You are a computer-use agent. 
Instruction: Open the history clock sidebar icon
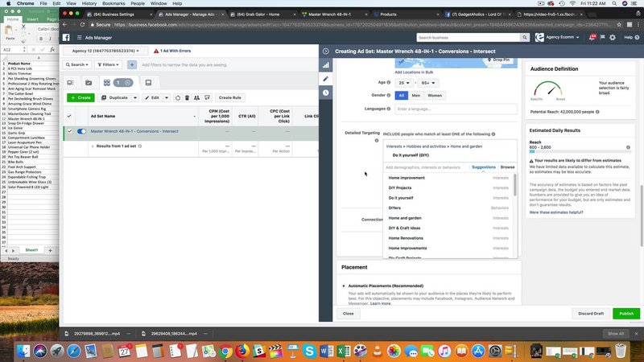click(x=326, y=93)
